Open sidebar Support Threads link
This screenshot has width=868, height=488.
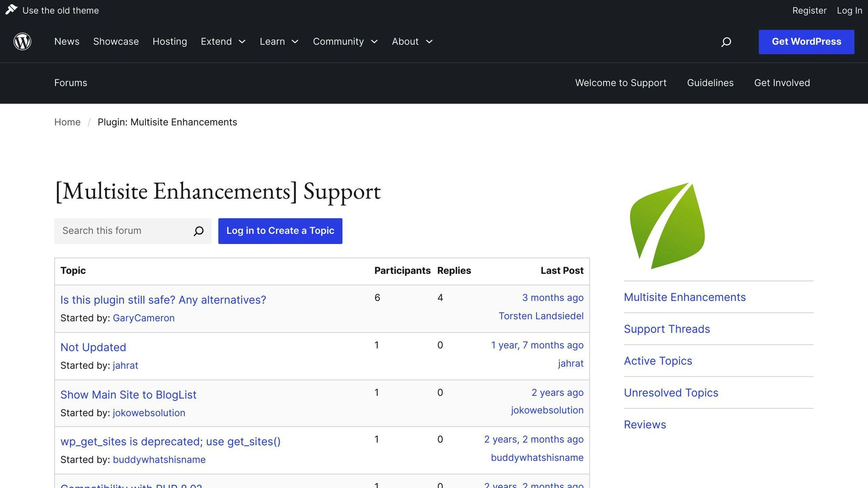pyautogui.click(x=667, y=329)
